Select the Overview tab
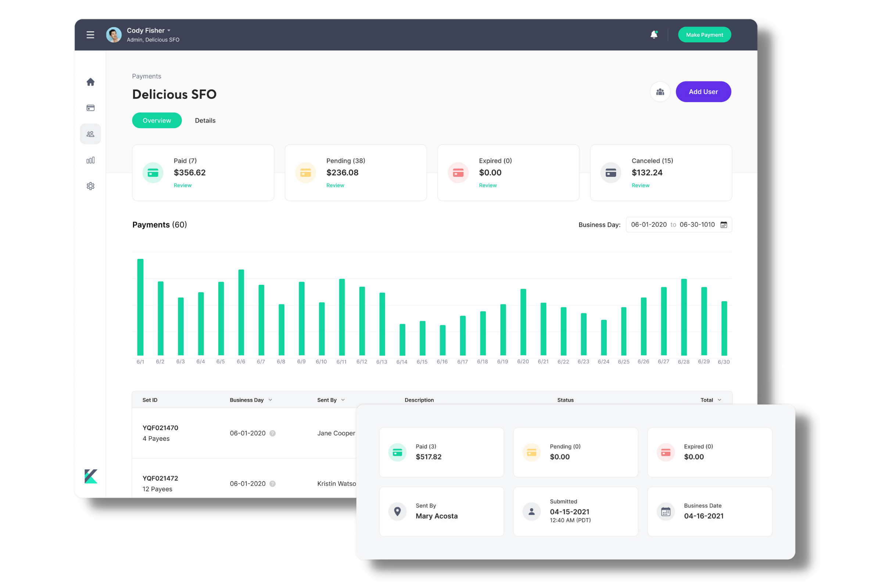Viewport: 882px width, 588px height. tap(157, 121)
